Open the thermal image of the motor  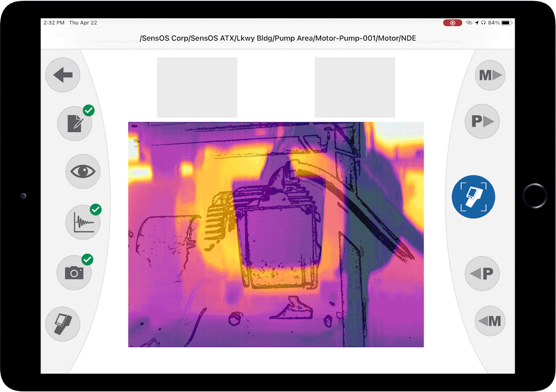click(x=276, y=234)
